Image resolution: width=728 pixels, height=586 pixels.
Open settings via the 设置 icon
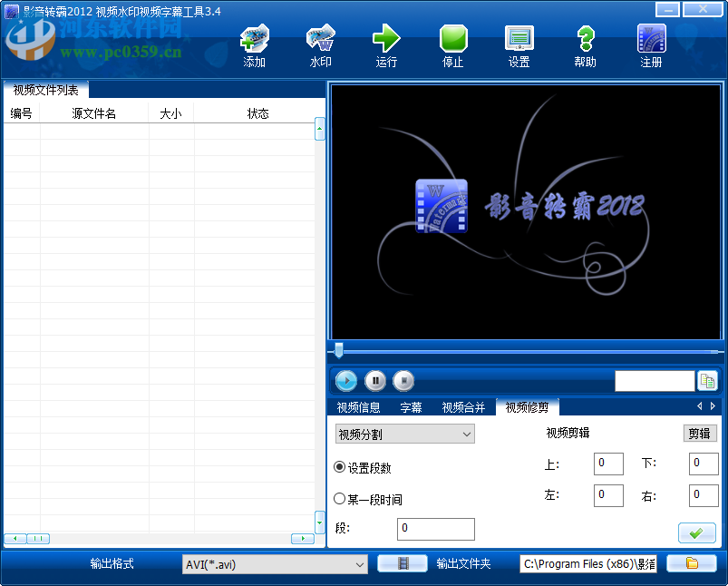(519, 41)
